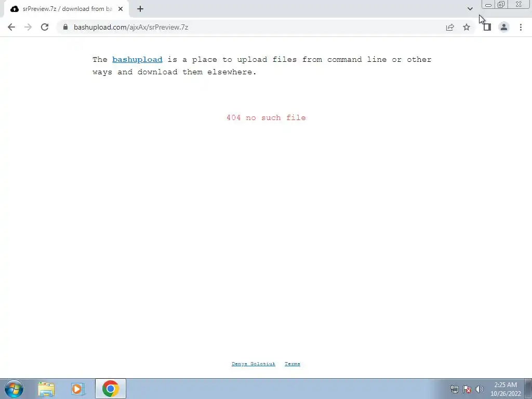Open the Denys Golotiuk link
Viewport: 532px width, 399px height.
pos(254,364)
